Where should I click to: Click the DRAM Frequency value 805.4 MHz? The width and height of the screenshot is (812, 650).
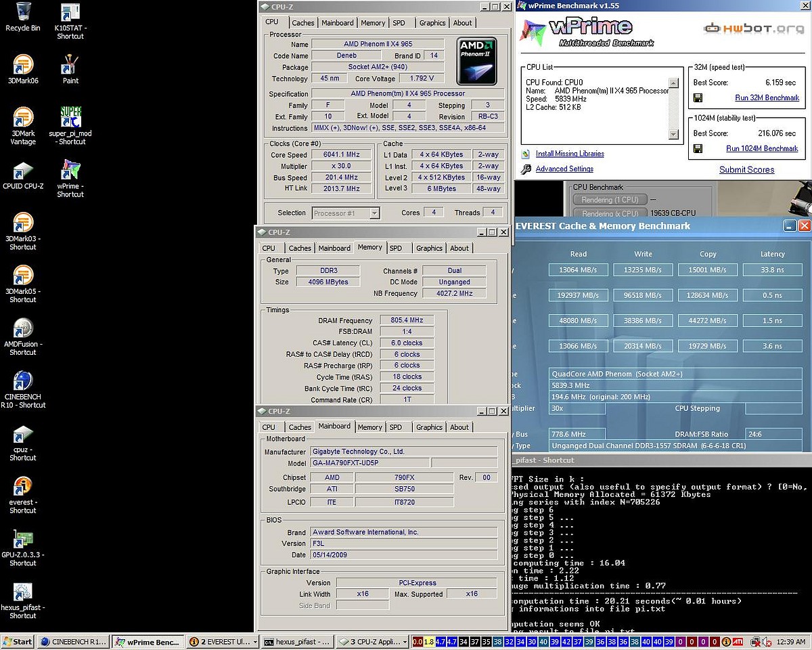(407, 321)
